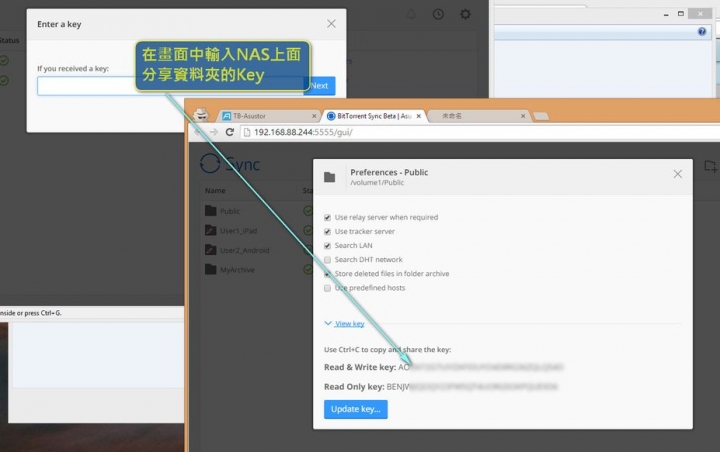Select the Public folder row name

[230, 211]
